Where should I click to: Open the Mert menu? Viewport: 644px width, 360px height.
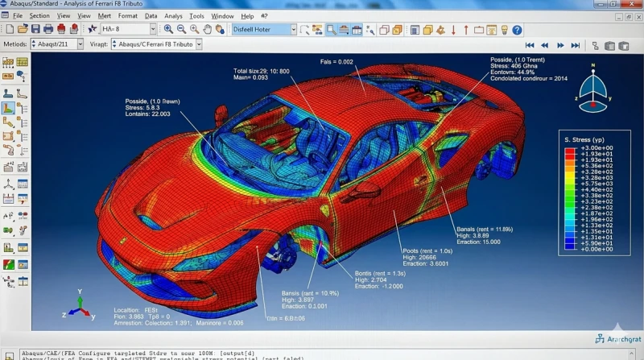105,15
